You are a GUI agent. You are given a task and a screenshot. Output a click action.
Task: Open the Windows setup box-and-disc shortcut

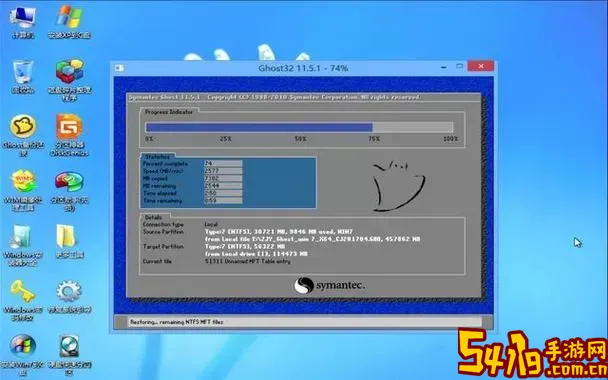pos(23,245)
